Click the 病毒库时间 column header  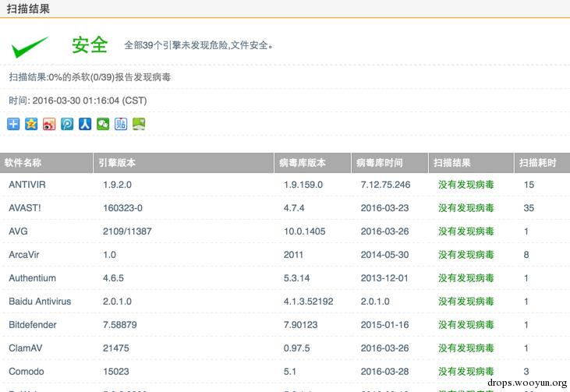(x=380, y=163)
